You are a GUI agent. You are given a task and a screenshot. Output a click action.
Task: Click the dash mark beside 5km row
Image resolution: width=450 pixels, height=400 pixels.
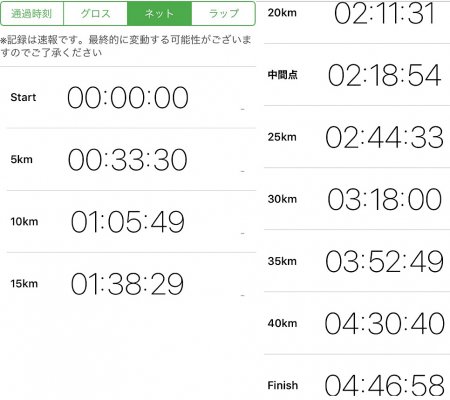243,171
